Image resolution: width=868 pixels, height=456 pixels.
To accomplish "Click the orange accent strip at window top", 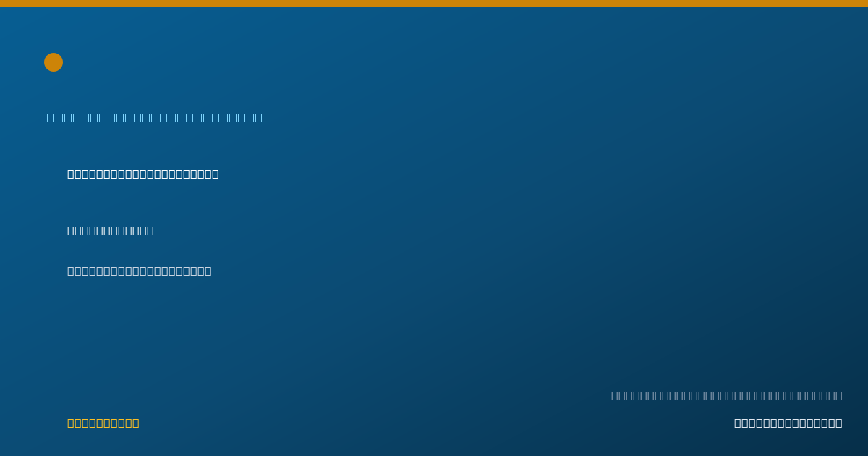I will pyautogui.click(x=434, y=4).
